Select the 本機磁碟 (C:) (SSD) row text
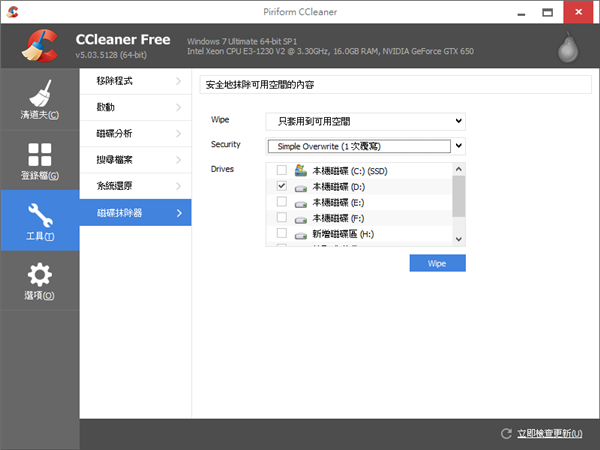Image resolution: width=600 pixels, height=450 pixels. (350, 171)
